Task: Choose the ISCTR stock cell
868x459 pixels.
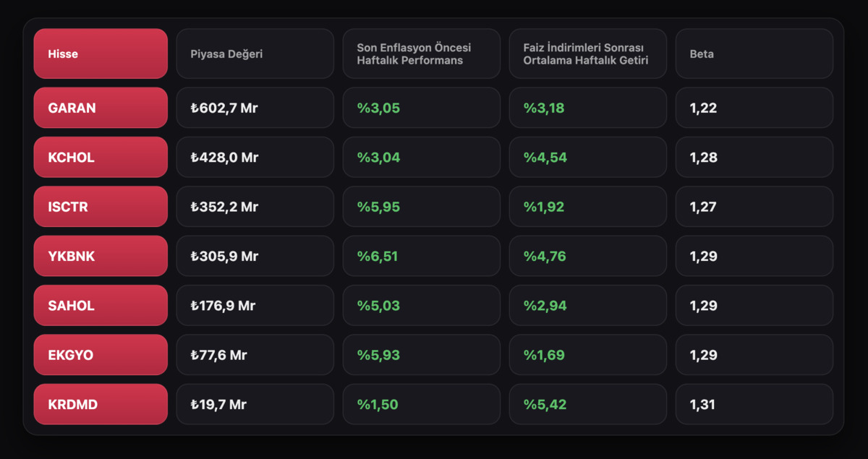Action: click(x=101, y=207)
